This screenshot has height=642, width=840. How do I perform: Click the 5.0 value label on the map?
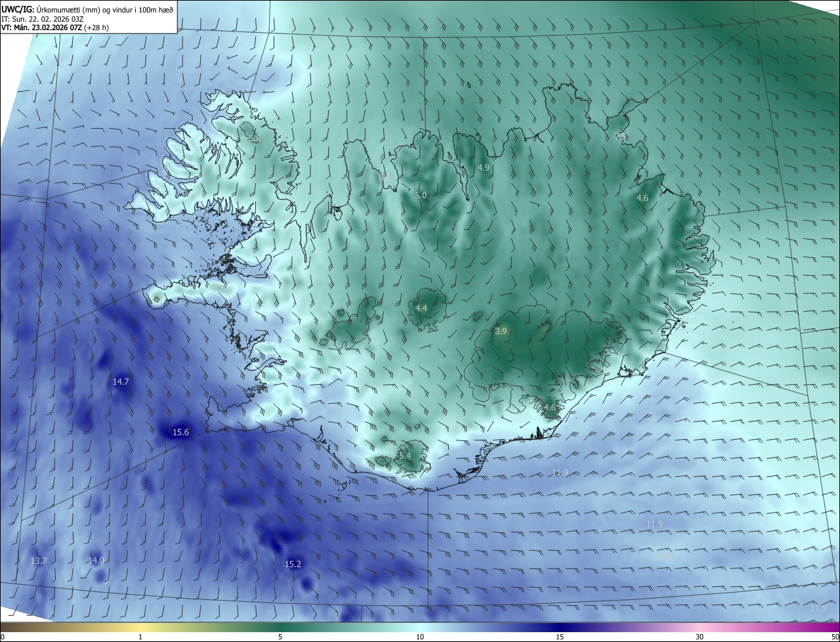pyautogui.click(x=421, y=196)
